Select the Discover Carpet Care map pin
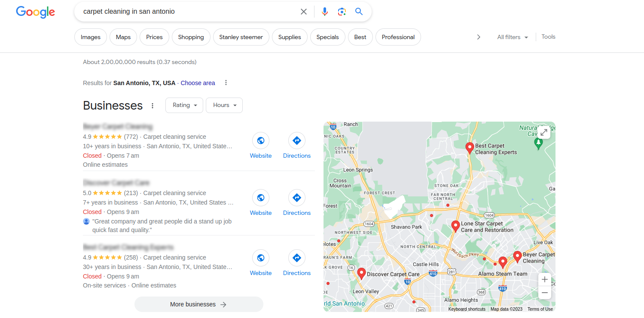Screen dimensions: 644x318 [361, 274]
